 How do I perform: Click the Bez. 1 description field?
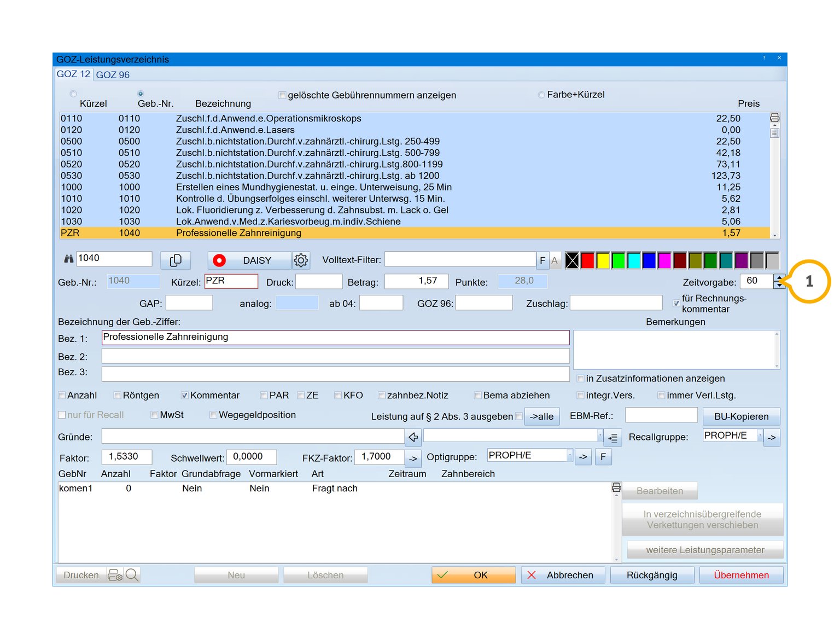coord(335,338)
